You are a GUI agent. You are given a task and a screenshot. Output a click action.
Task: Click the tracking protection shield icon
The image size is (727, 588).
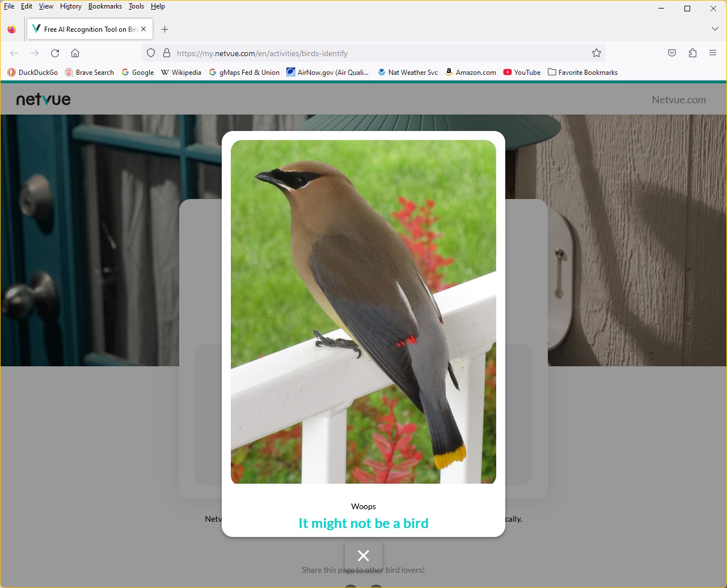(x=151, y=53)
